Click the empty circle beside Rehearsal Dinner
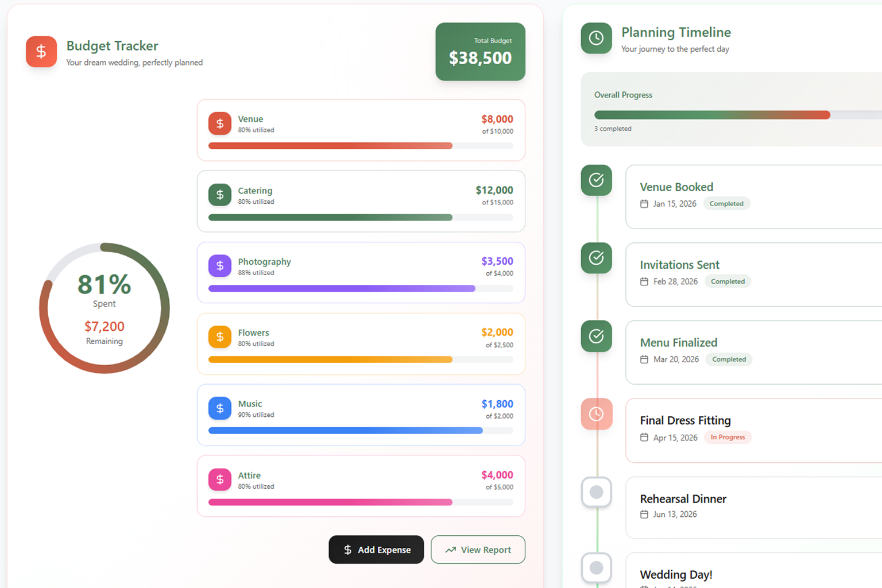 (x=596, y=492)
